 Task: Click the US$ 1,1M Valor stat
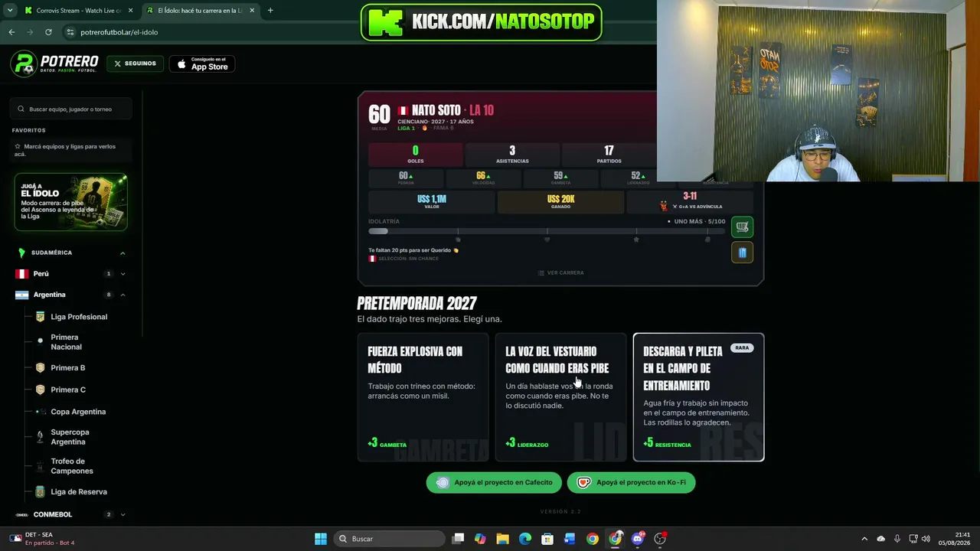coord(432,201)
